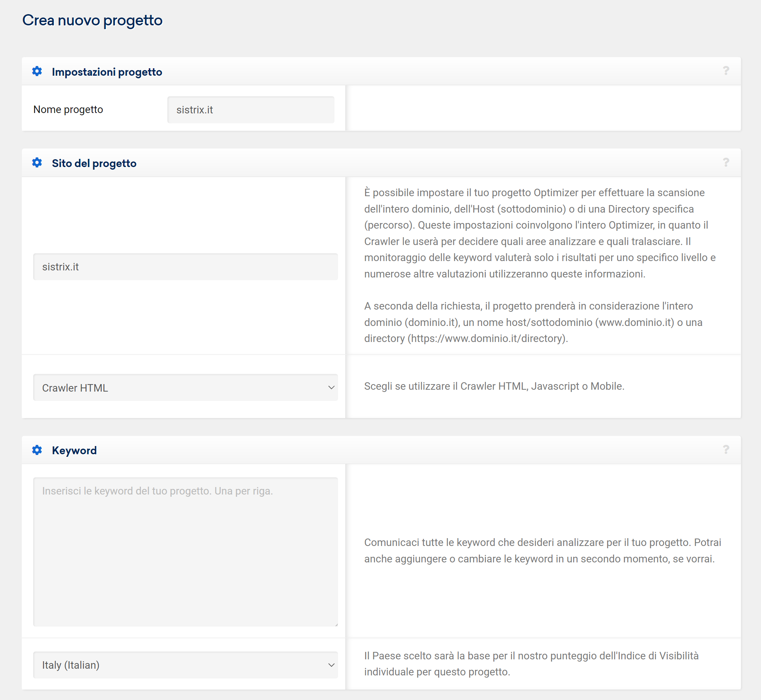Click the gear icon beside Sito del progetto
761x700 pixels.
click(37, 163)
